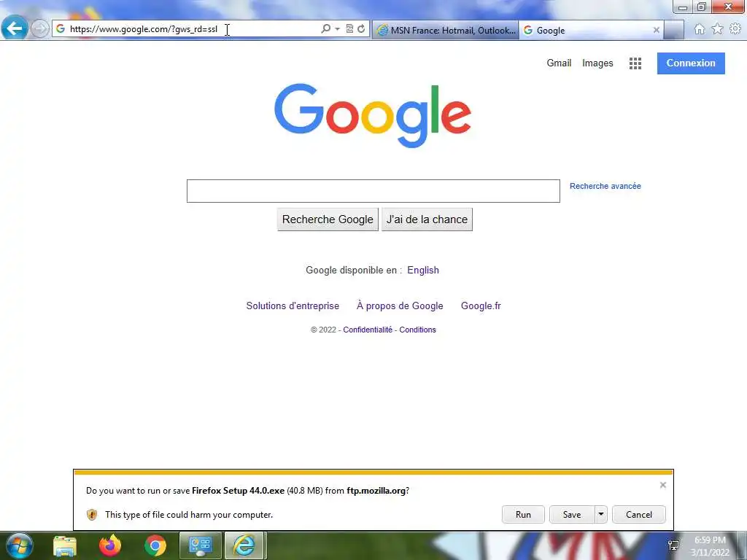Open the Recherche avancée link
This screenshot has width=747, height=560.
(605, 186)
